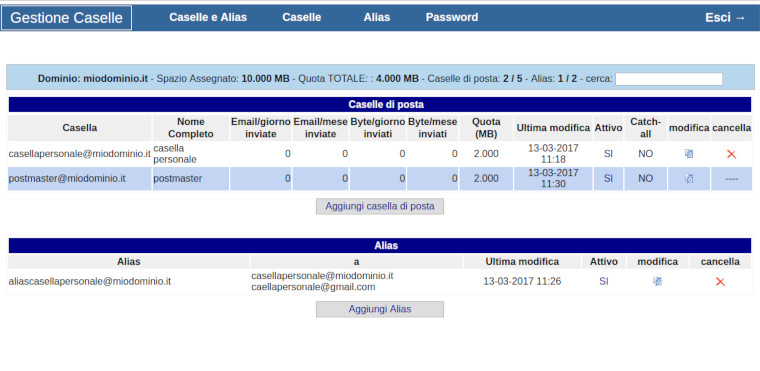Screen dimensions: 760x371
Task: Click the Email/mese inviate column header
Action: [320, 128]
